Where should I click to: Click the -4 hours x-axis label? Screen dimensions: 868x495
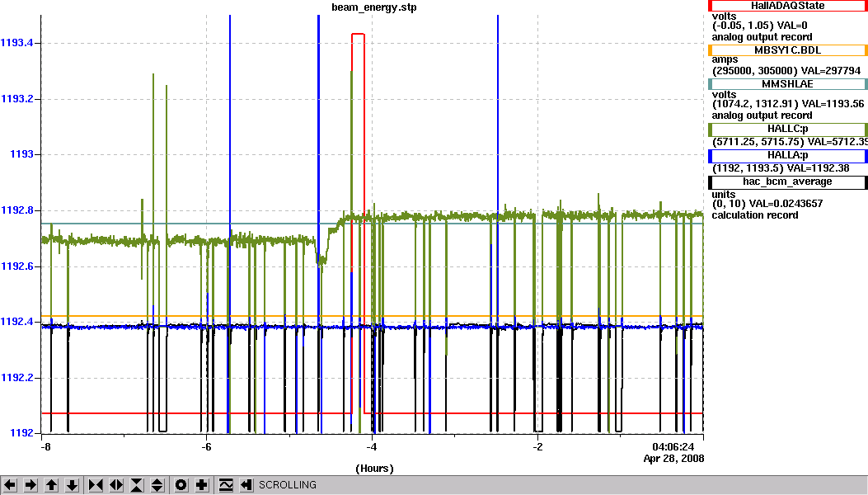pyautogui.click(x=372, y=447)
